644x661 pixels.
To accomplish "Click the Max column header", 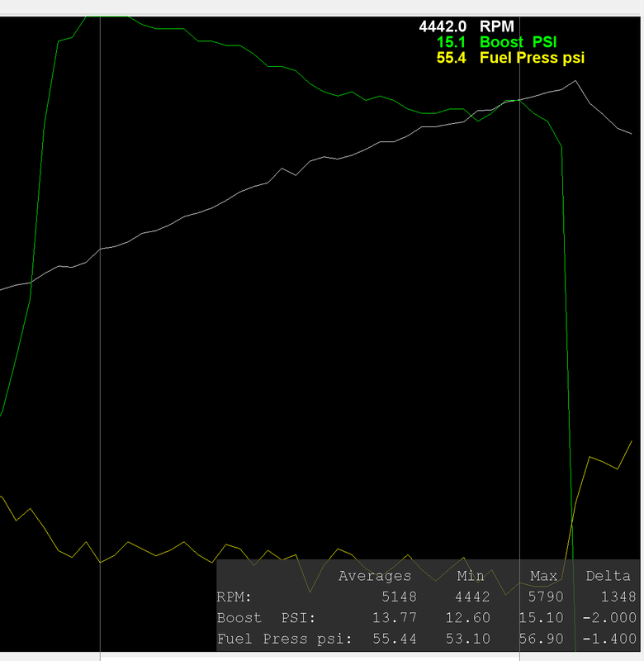I will coord(544,576).
